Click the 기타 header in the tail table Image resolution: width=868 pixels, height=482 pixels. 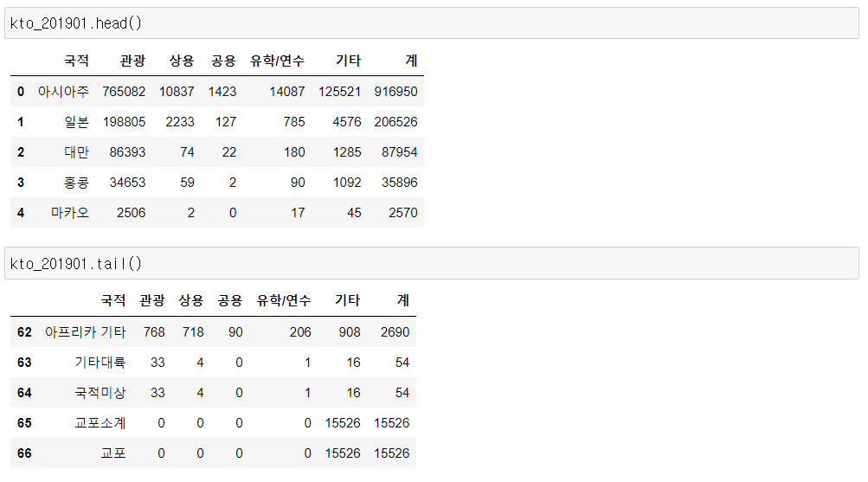[x=348, y=300]
